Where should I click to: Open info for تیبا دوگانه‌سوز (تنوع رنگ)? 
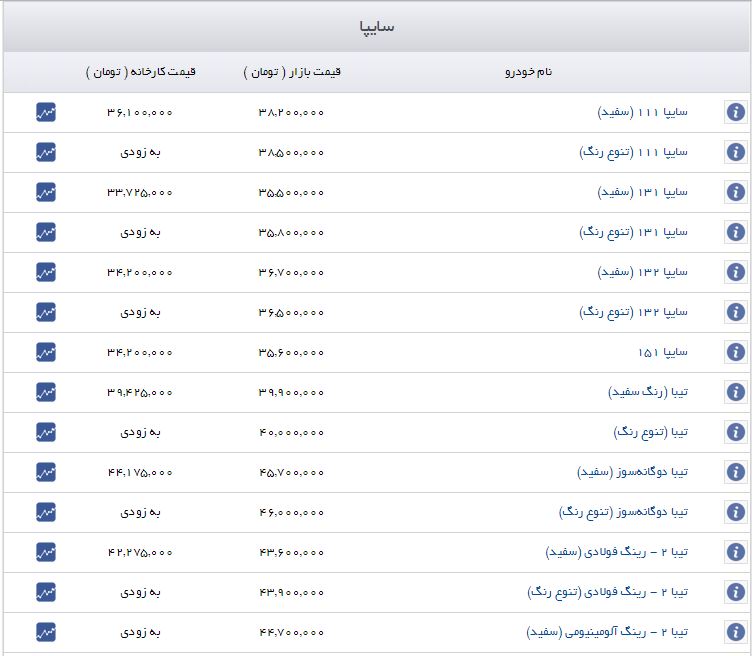click(735, 512)
